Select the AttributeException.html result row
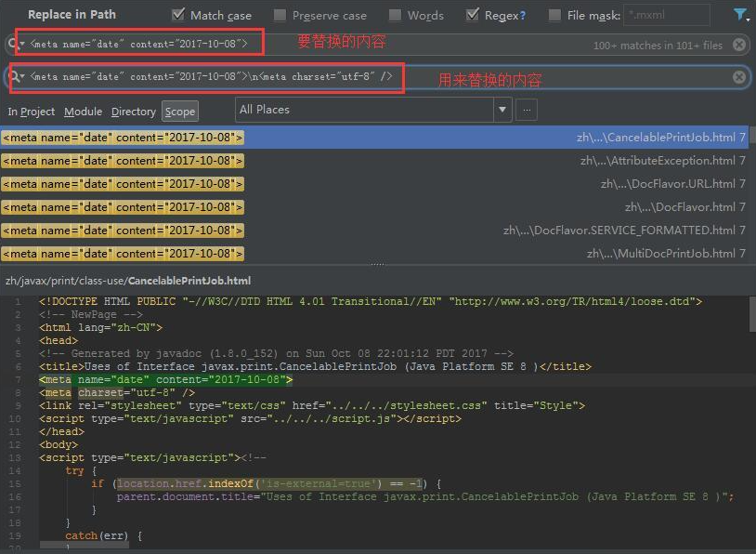756x554 pixels. pyautogui.click(x=374, y=161)
